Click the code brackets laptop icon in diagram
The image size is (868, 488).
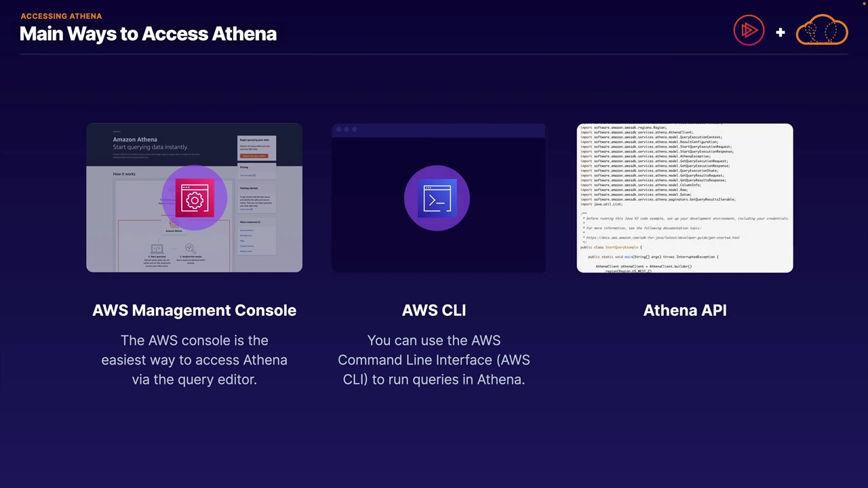click(157, 249)
